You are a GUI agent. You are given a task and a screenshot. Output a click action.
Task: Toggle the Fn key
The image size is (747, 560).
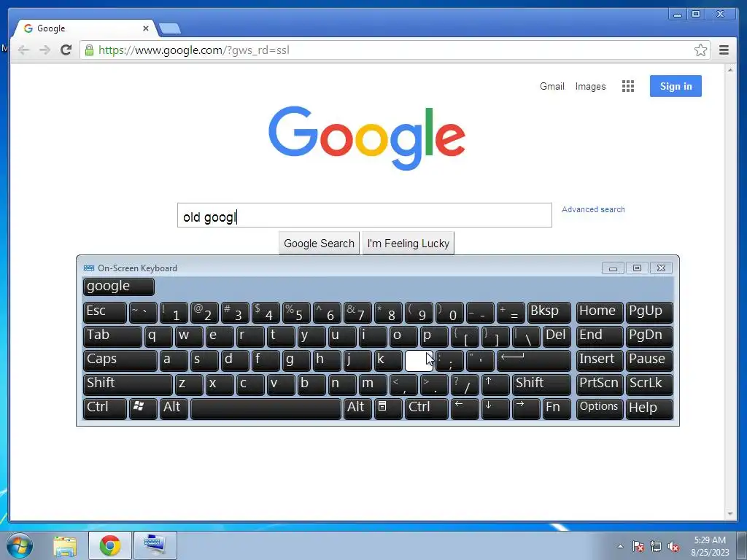557,408
